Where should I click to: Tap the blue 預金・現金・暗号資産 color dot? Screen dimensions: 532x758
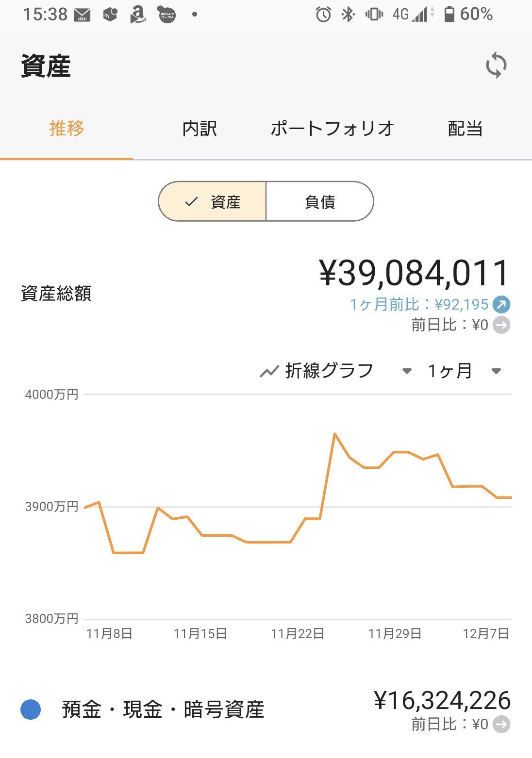pos(31,709)
